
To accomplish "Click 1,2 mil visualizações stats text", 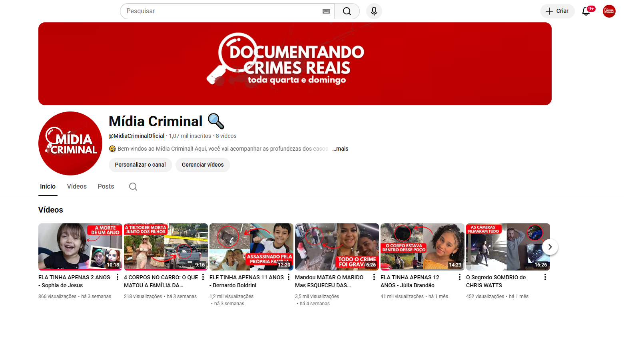I will click(x=231, y=296).
